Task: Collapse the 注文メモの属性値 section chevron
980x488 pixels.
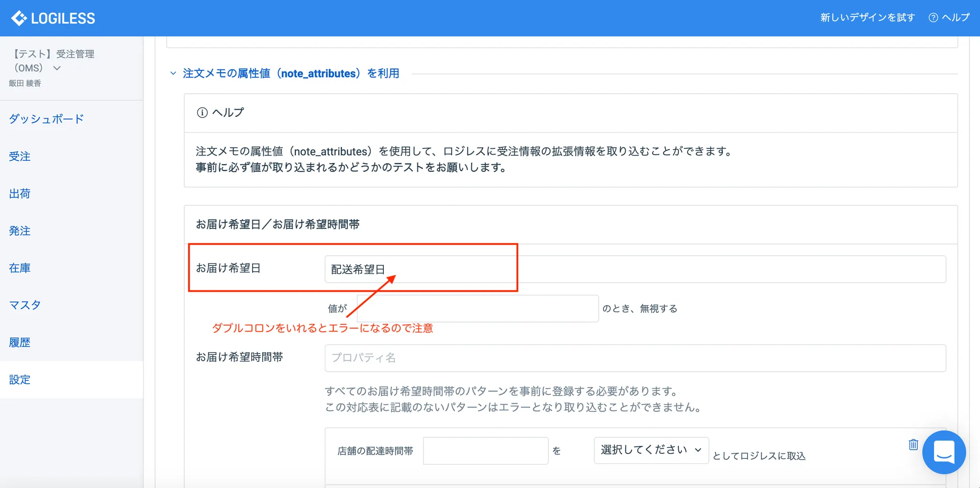Action: [x=173, y=73]
